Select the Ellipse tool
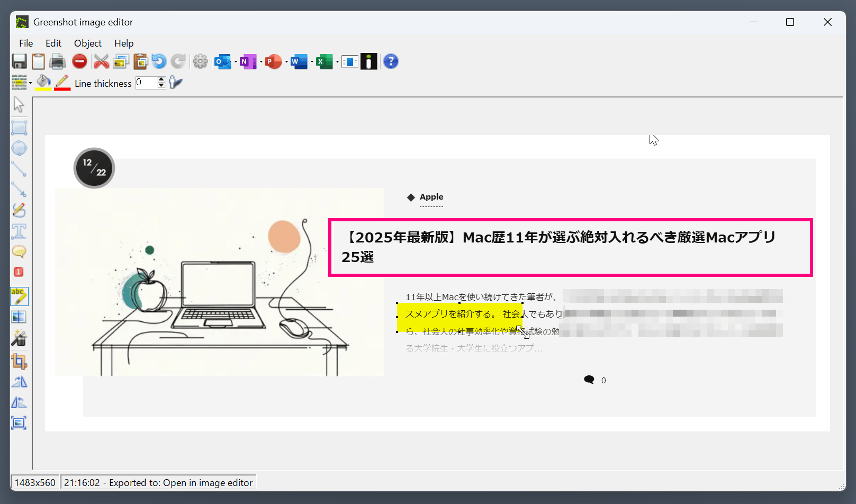Screen dimensions: 856x504 pyautogui.click(x=20, y=148)
